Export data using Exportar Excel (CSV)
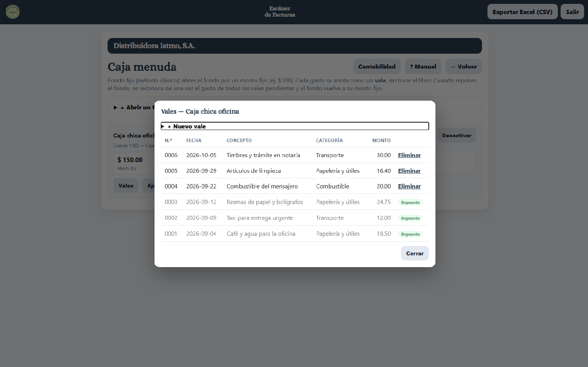This screenshot has width=588, height=367. (522, 12)
